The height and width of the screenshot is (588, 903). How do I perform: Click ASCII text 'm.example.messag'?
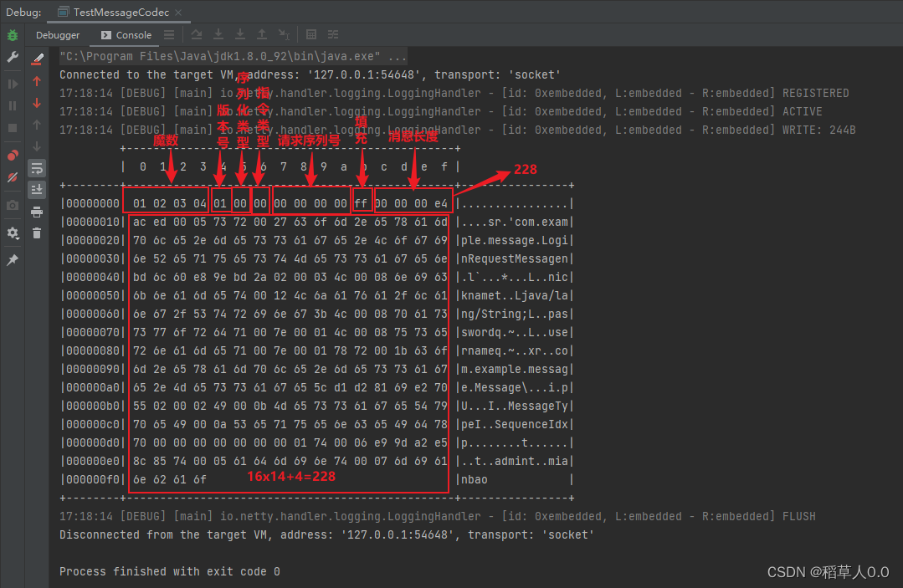point(515,370)
